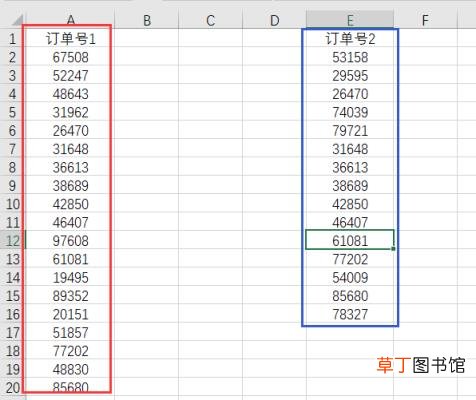Select cell containing 53158

tap(350, 57)
